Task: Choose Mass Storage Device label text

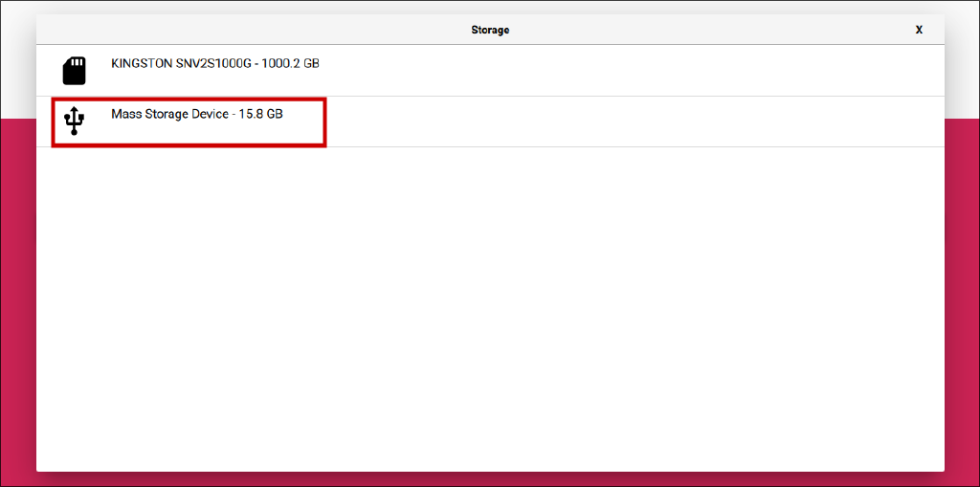Action: [169, 114]
